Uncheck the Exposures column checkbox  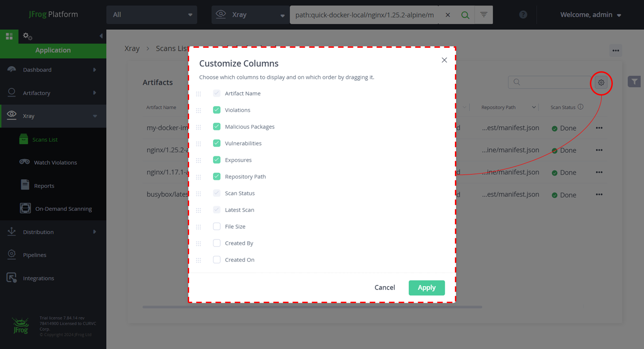point(217,160)
